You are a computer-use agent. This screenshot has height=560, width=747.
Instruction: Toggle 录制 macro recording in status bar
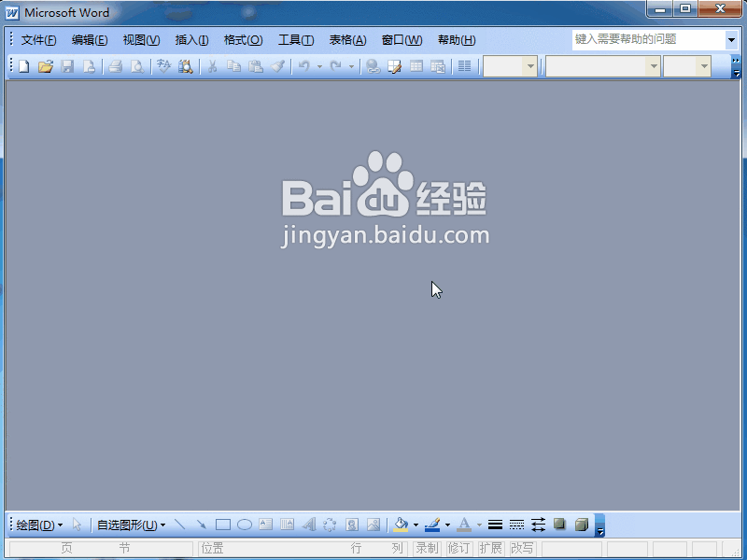pos(427,549)
